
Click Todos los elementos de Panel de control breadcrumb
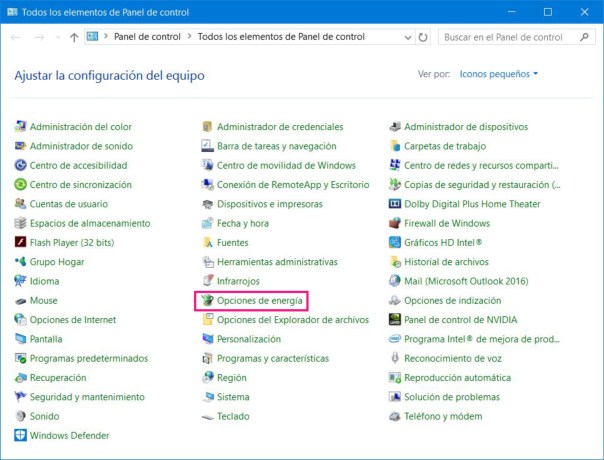coord(281,37)
